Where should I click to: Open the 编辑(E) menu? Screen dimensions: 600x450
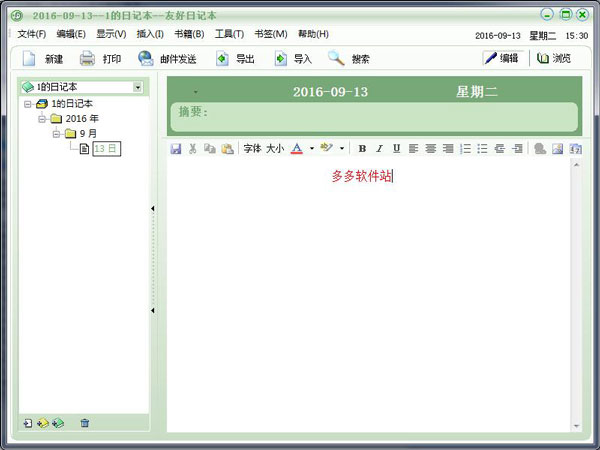[71, 34]
